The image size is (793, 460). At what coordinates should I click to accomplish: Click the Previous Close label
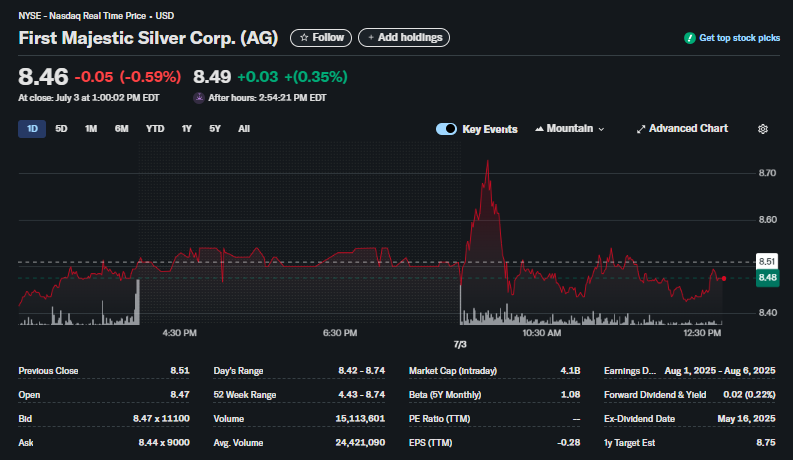pos(48,371)
